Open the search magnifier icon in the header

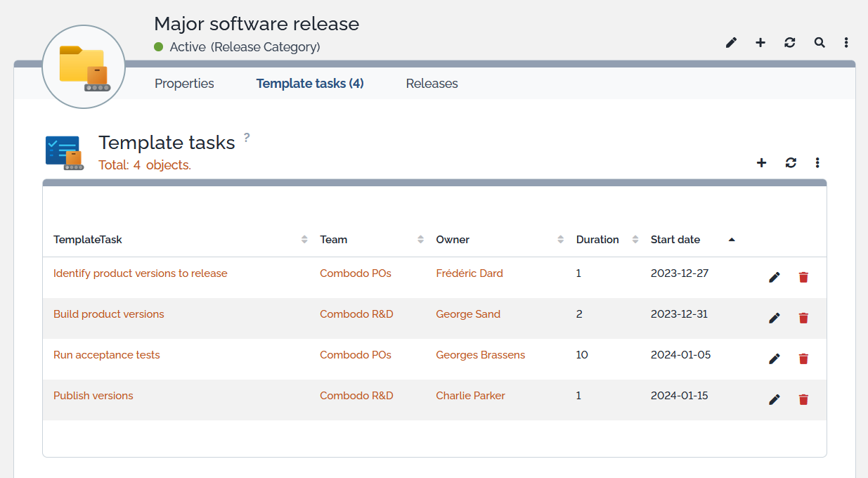tap(820, 43)
